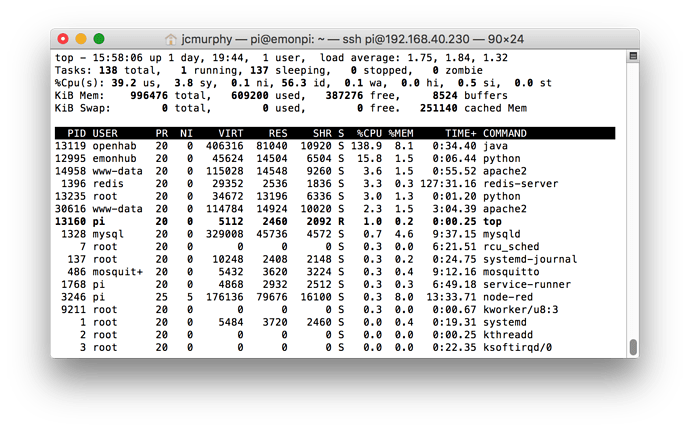Minimize the window with yellow button

[81, 39]
